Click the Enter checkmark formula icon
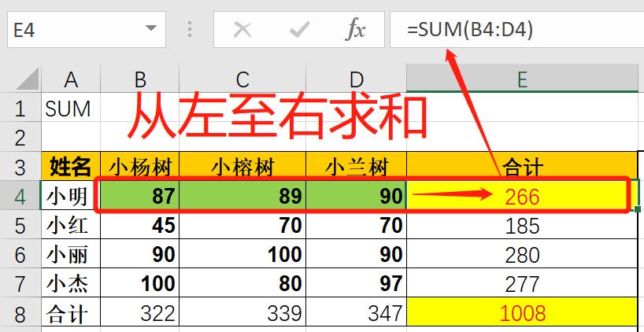This screenshot has width=644, height=332. [x=299, y=30]
